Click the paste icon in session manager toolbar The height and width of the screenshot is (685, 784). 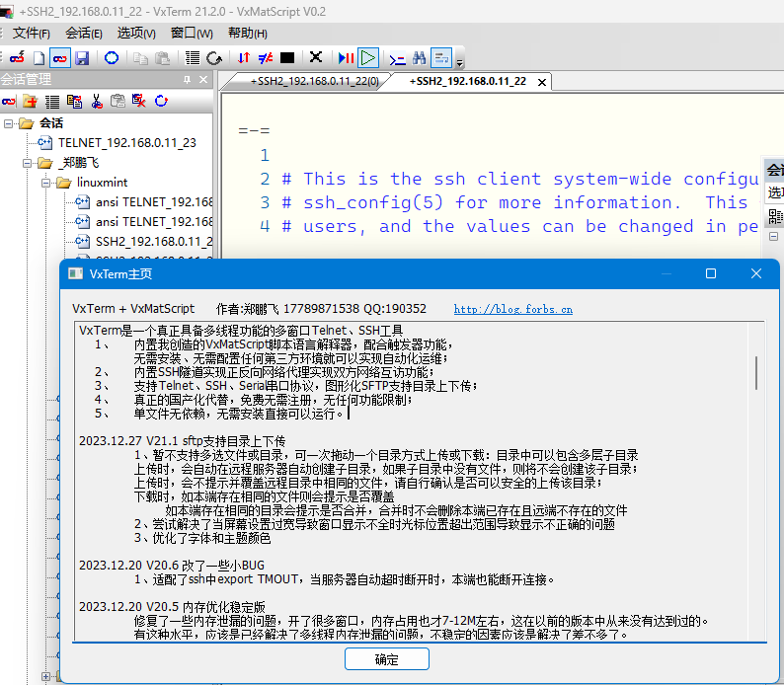(x=118, y=102)
